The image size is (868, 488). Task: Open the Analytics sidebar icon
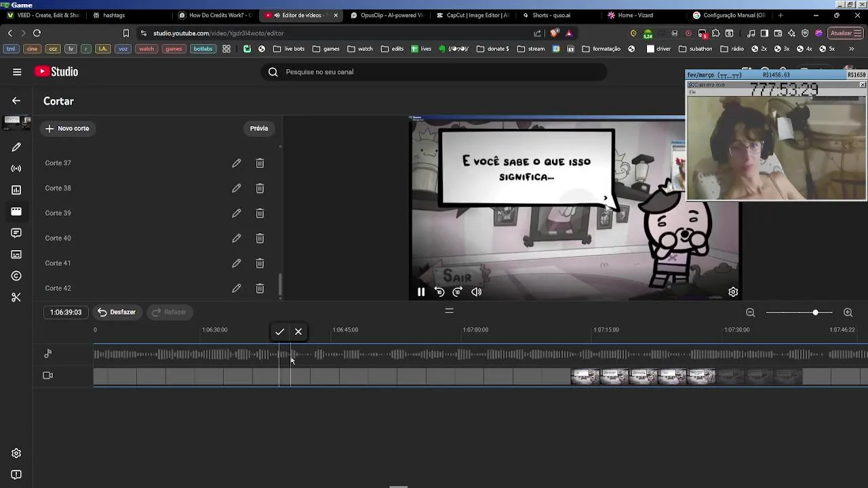[16, 190]
